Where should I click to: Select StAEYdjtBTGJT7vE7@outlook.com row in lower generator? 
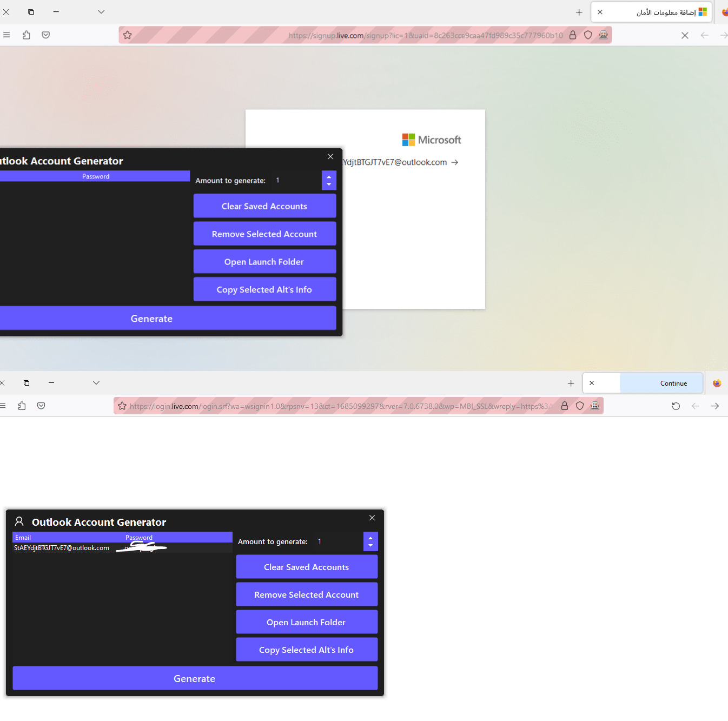[122, 548]
